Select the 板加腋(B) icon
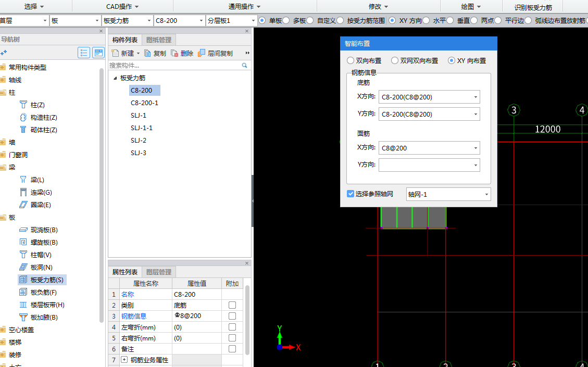This screenshot has width=588, height=367. coord(23,317)
